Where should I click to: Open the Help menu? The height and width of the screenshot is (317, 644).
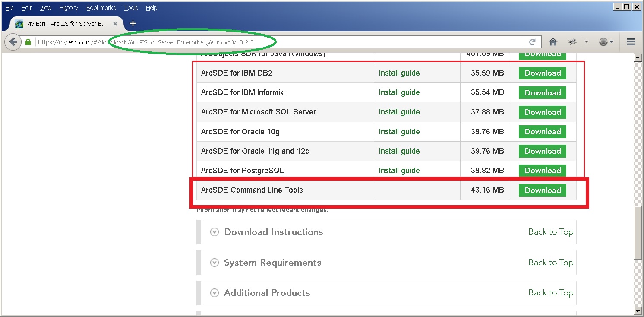[152, 8]
